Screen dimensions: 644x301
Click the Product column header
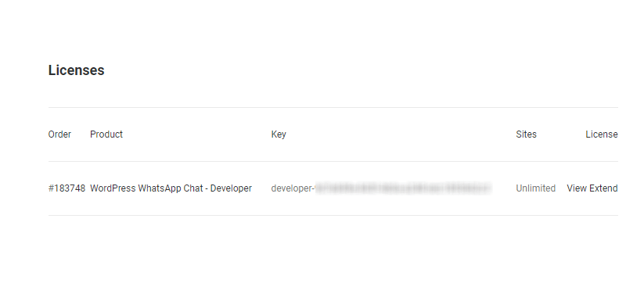pos(106,134)
